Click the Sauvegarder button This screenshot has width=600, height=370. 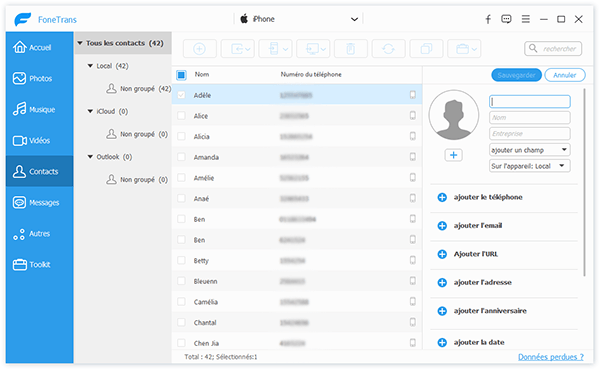516,75
